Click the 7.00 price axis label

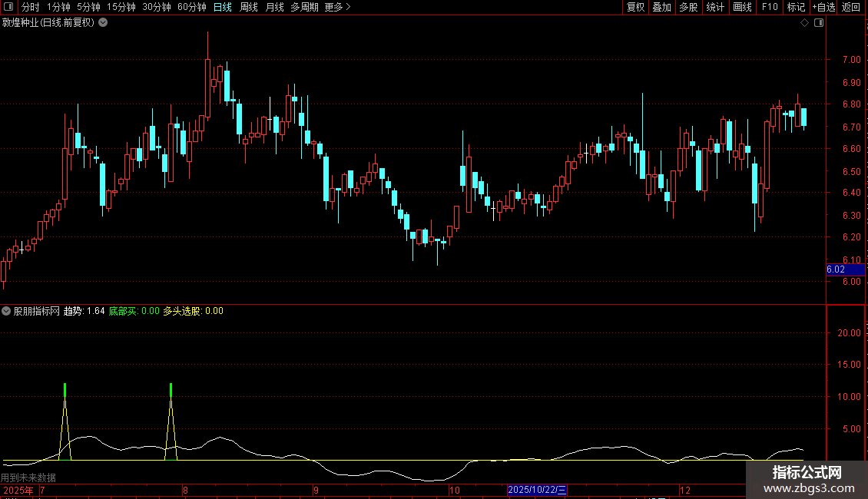(851, 60)
